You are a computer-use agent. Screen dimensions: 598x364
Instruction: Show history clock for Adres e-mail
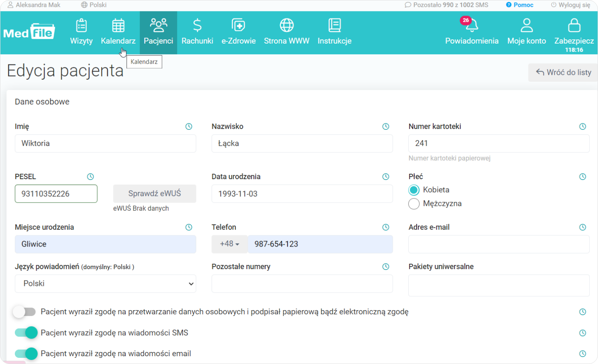pos(583,227)
